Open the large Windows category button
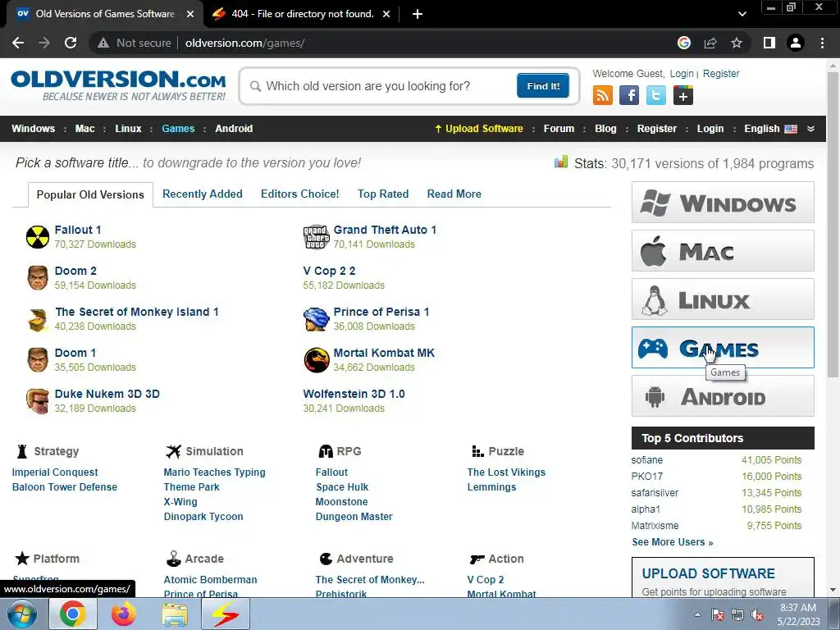 pos(723,202)
